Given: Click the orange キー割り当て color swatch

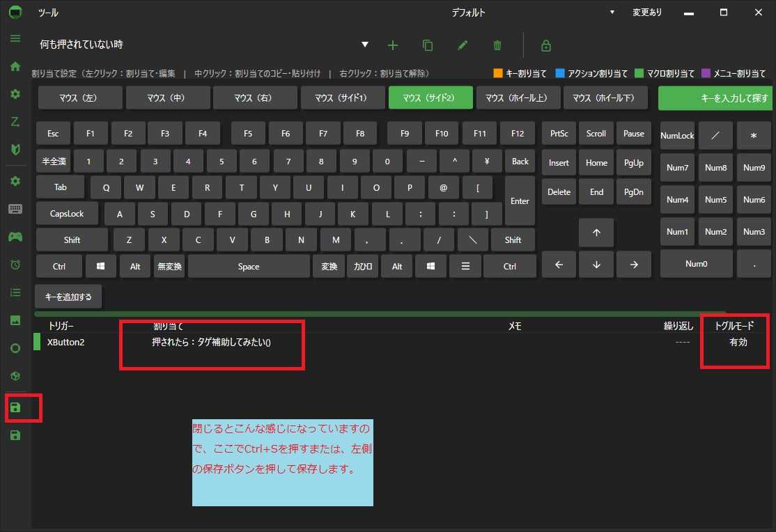Looking at the screenshot, I should 497,73.
